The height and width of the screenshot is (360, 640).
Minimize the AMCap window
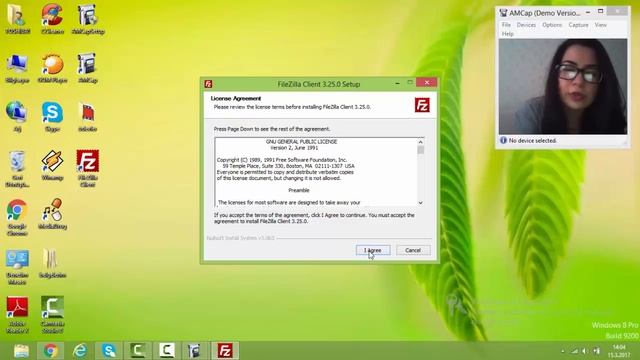(x=588, y=12)
